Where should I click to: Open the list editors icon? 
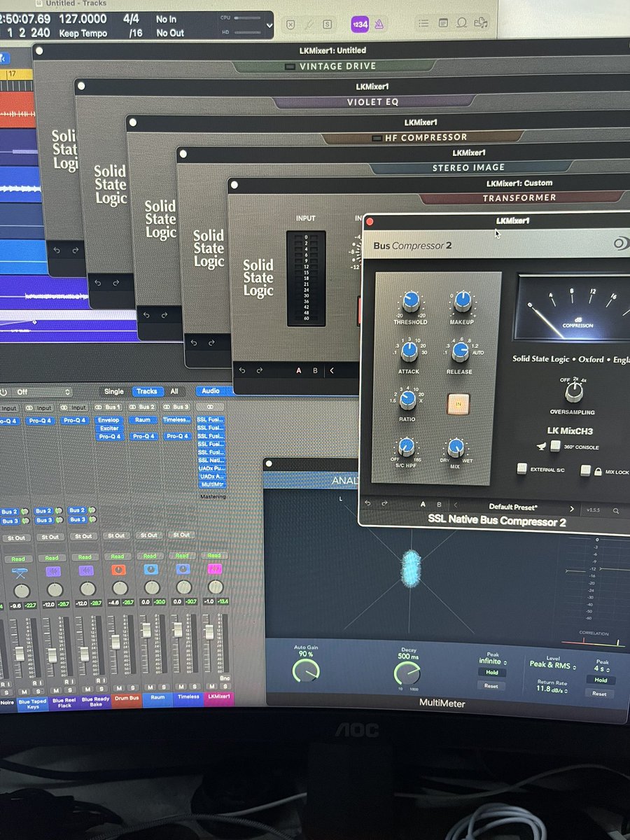pos(424,23)
